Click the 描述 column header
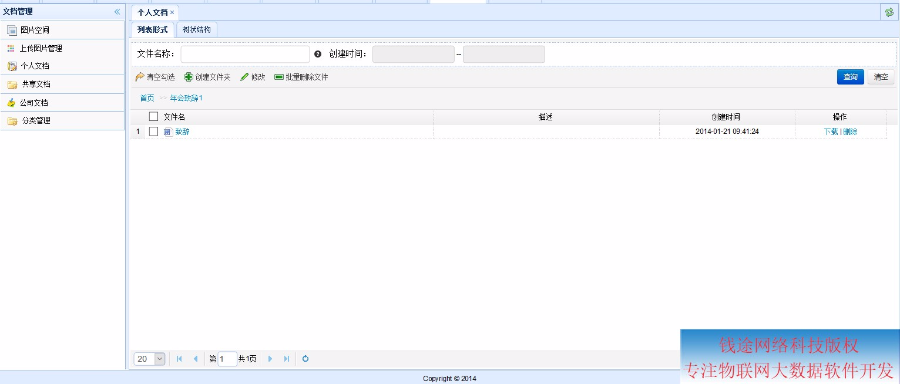The image size is (900, 384). [x=545, y=117]
